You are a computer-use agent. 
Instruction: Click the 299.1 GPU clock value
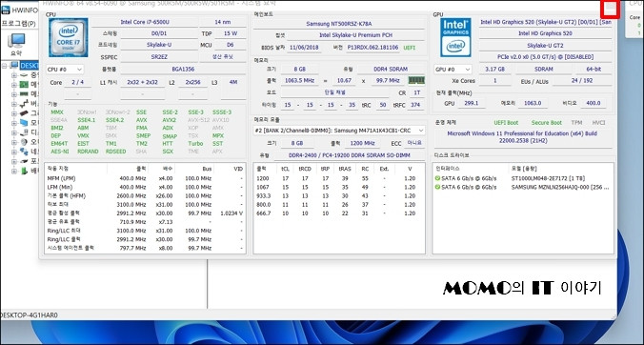coord(473,104)
